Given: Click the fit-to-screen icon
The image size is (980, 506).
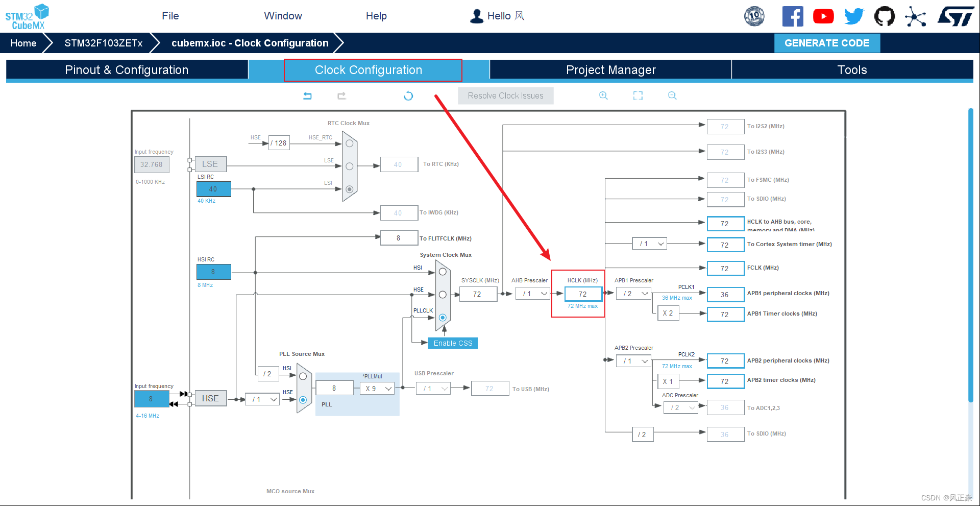Looking at the screenshot, I should (x=638, y=95).
